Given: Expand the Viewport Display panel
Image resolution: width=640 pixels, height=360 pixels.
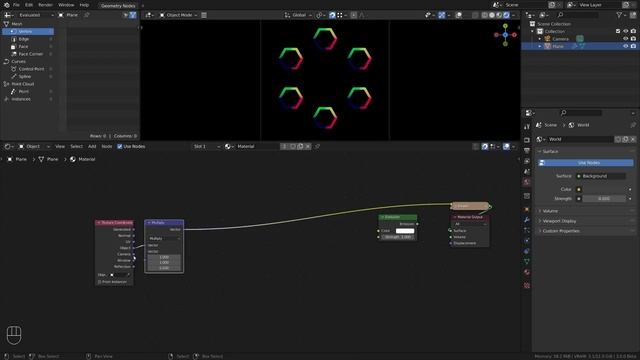Looking at the screenshot, I should point(586,221).
